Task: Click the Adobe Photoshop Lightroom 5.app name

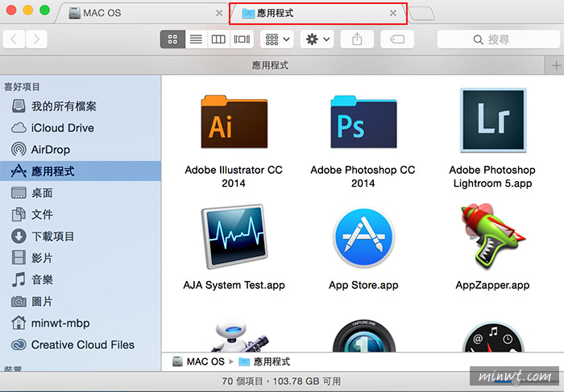Action: click(x=492, y=176)
